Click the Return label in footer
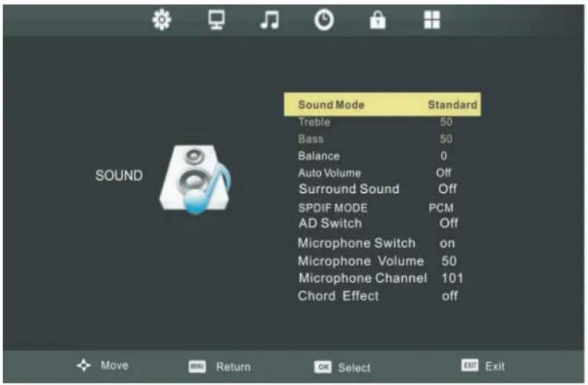Screen dimensions: 588x385 233,367
